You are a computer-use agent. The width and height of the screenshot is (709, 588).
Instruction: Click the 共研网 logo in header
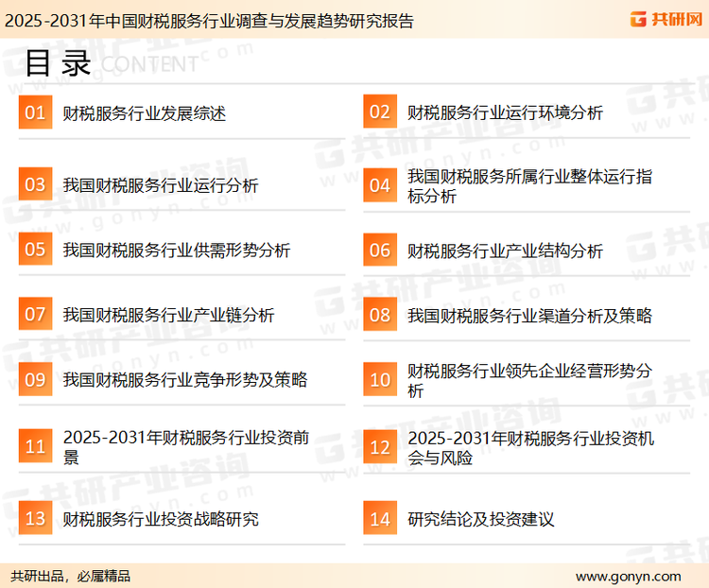tap(666, 19)
